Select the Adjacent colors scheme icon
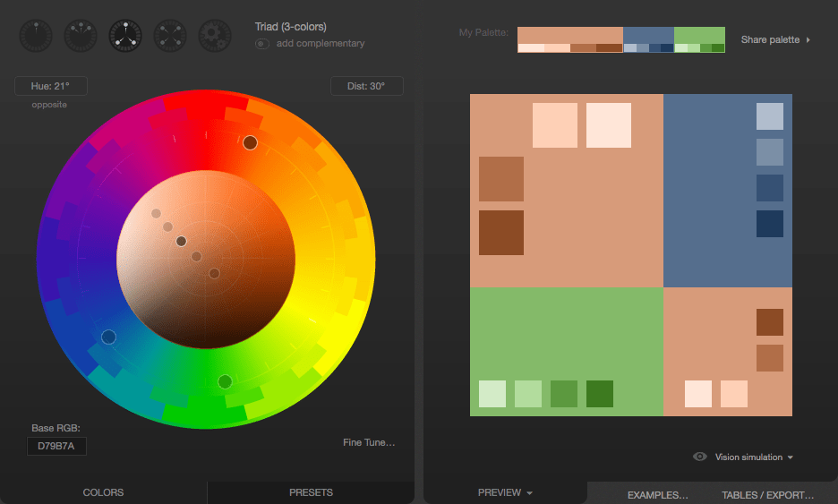 click(81, 35)
